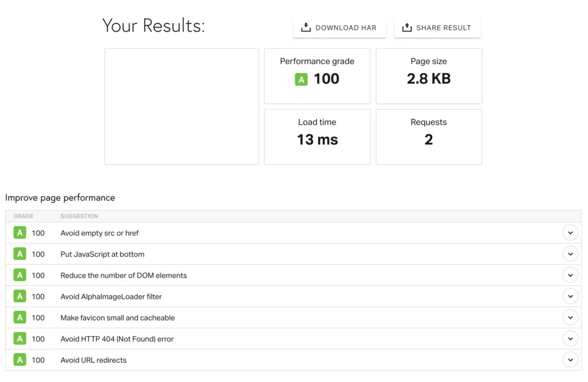The image size is (588, 382).
Task: Expand the Avoid AlphaImageLoader filter suggestion
Action: 570,296
